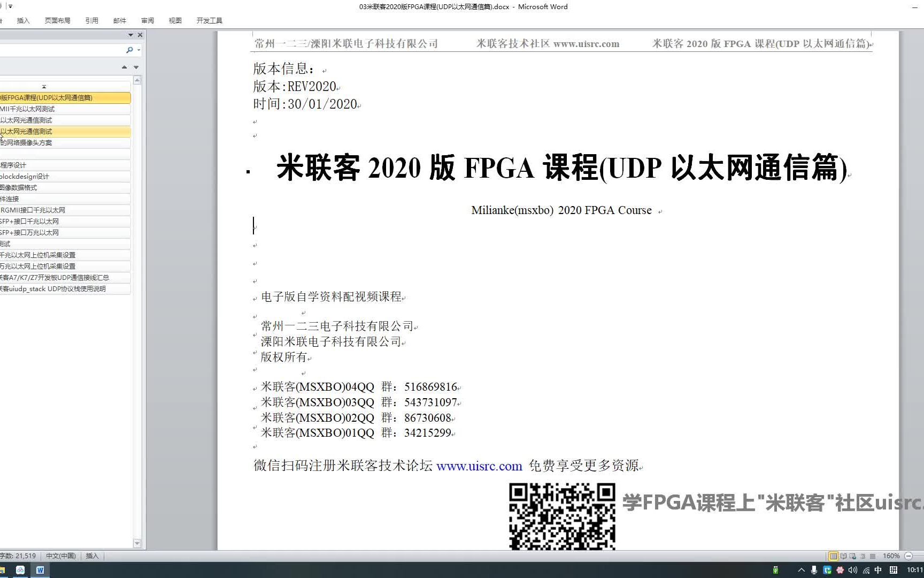The height and width of the screenshot is (578, 924).
Task: Open the 视图 ribbon tab
Action: click(x=175, y=20)
